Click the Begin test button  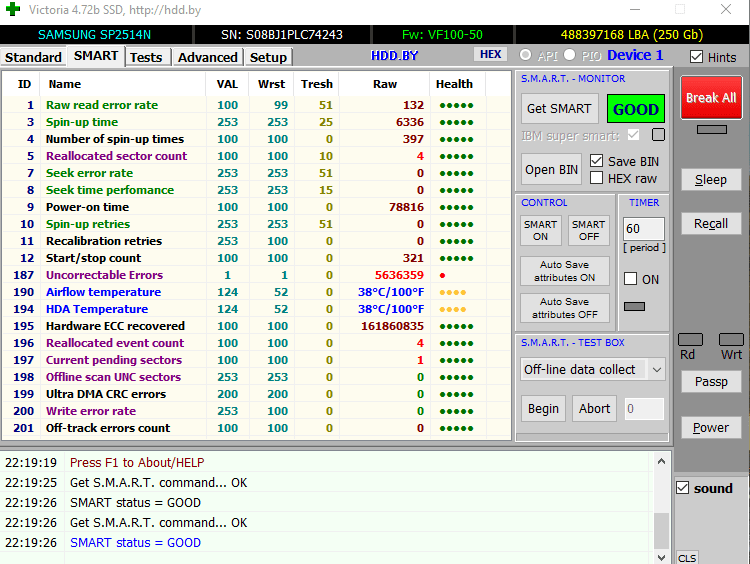pyautogui.click(x=543, y=409)
